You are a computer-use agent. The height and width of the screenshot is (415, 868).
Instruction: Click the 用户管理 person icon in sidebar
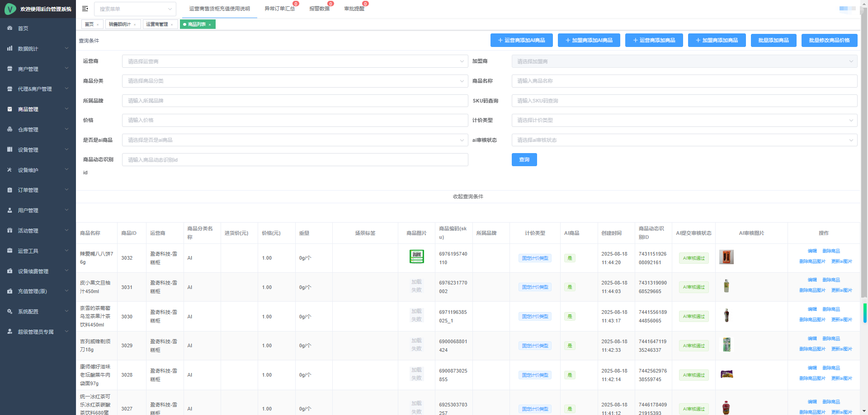tap(10, 210)
